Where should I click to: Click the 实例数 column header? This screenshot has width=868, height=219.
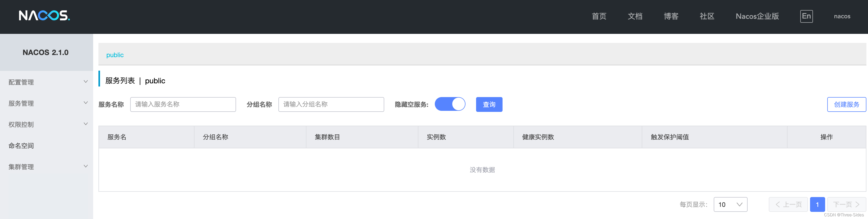point(466,137)
